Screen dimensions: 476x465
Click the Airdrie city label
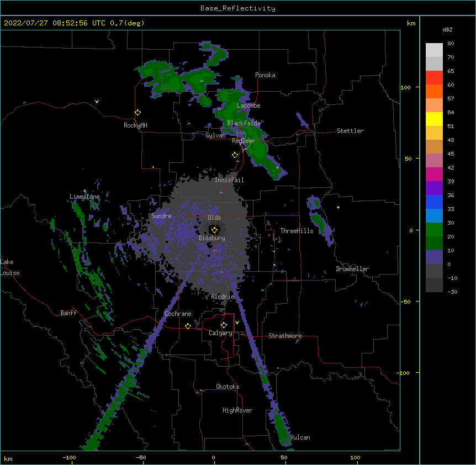(223, 297)
